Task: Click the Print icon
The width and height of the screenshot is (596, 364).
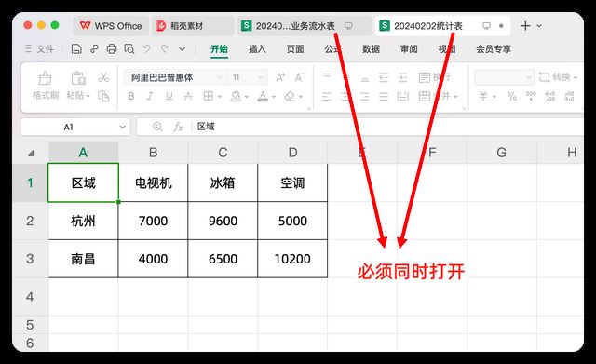Action: click(112, 49)
